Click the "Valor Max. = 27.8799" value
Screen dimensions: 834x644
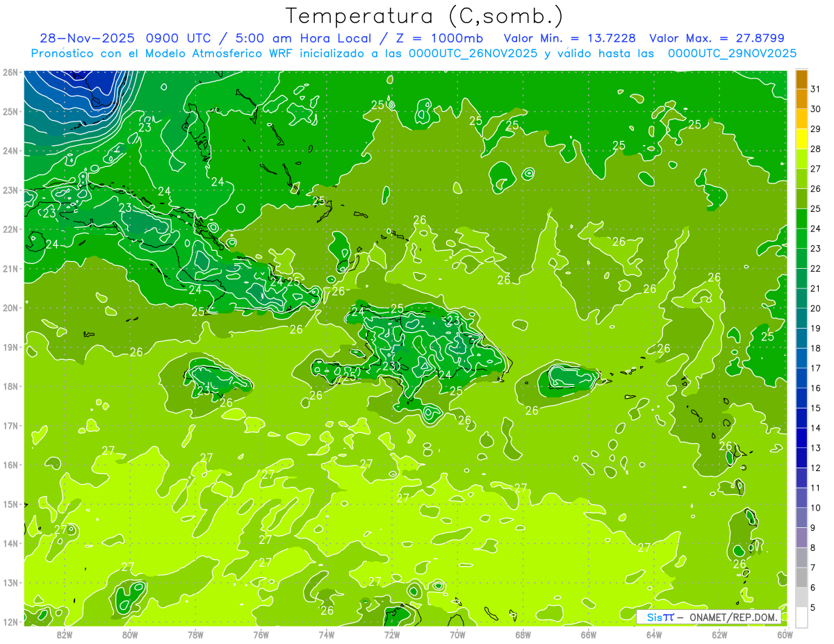[x=717, y=38]
